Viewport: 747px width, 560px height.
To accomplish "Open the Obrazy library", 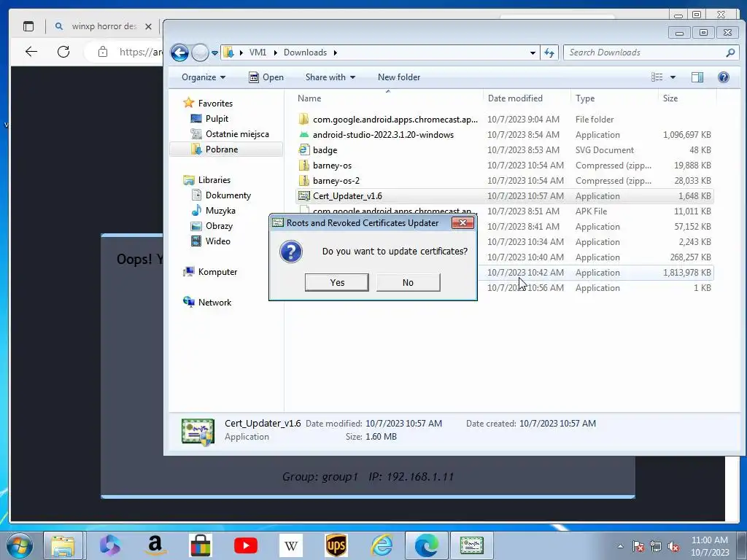I will pyautogui.click(x=212, y=226).
